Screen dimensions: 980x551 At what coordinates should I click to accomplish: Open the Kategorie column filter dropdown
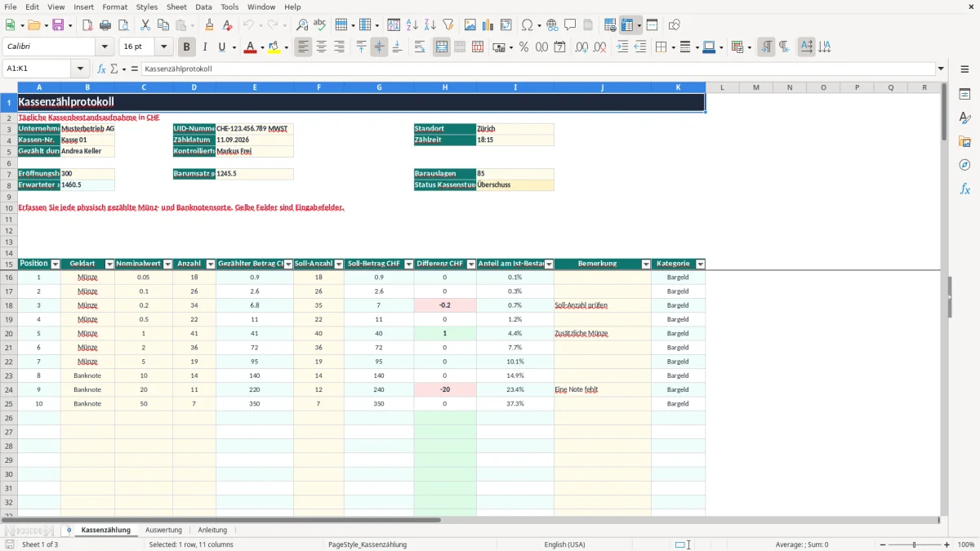[700, 264]
